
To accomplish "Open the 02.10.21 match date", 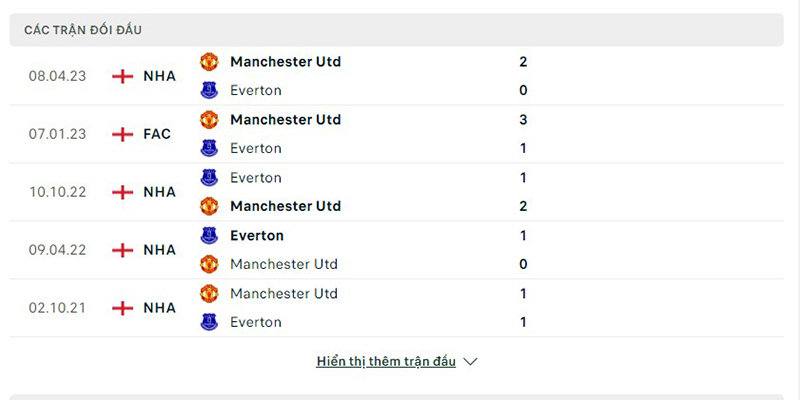I will (56, 308).
